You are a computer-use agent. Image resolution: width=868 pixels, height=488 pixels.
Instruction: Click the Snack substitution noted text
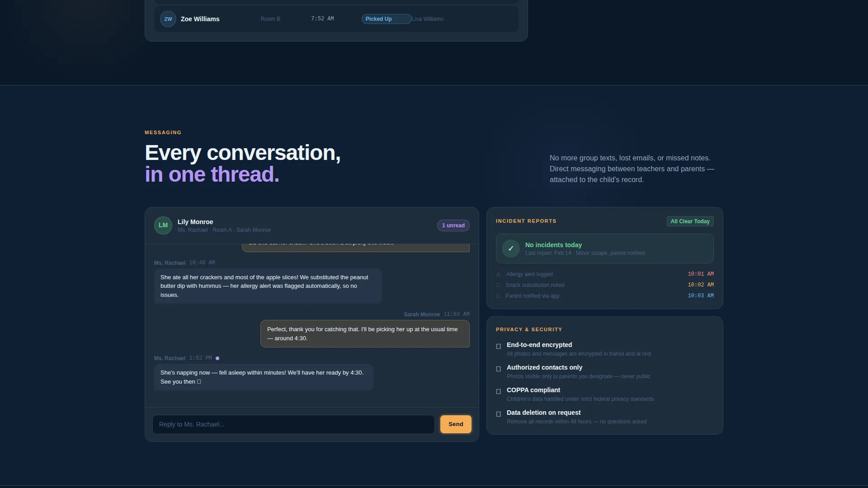pyautogui.click(x=535, y=285)
